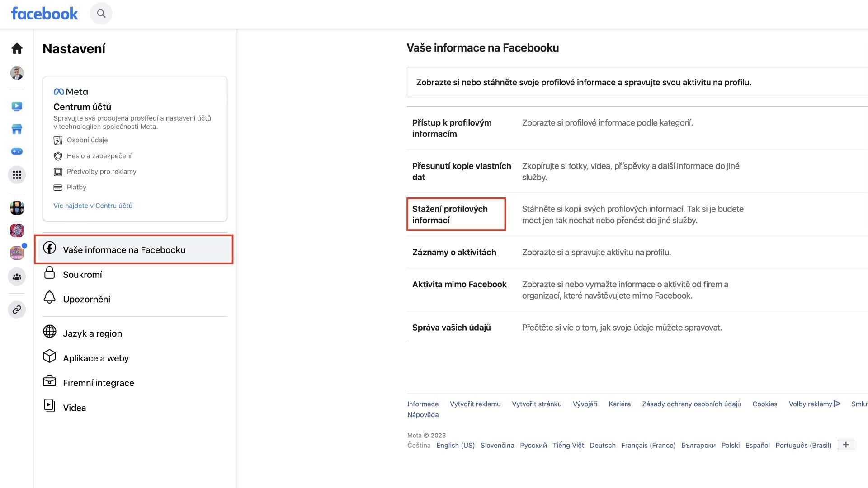
Task: Open Marketplace storefront icon
Action: 17,129
